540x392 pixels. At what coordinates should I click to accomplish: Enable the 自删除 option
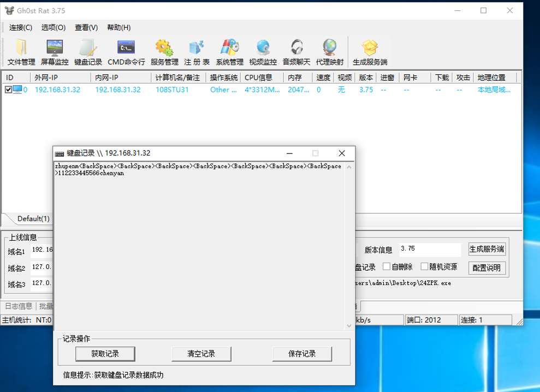point(387,266)
